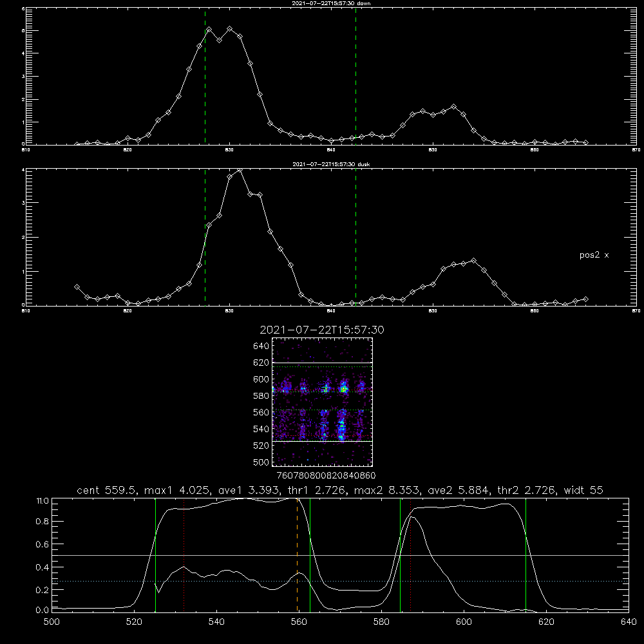Select the 'ave2 5.884' value in stats line
This screenshot has width=644, height=644.
457,490
